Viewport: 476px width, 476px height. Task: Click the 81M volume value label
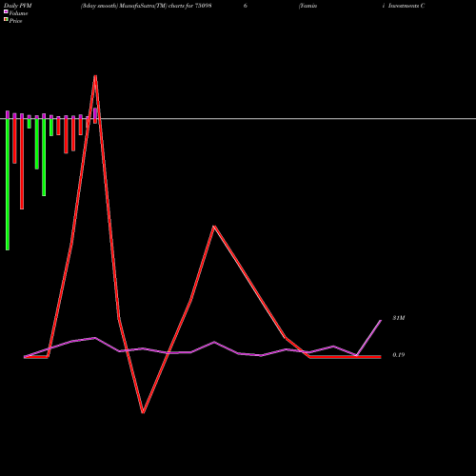(x=399, y=318)
